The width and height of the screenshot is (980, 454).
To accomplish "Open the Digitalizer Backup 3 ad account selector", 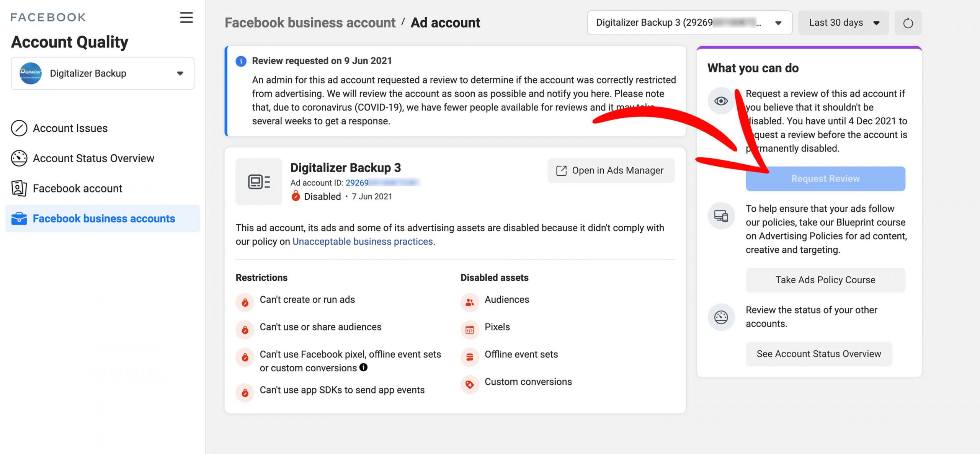I will pos(689,23).
